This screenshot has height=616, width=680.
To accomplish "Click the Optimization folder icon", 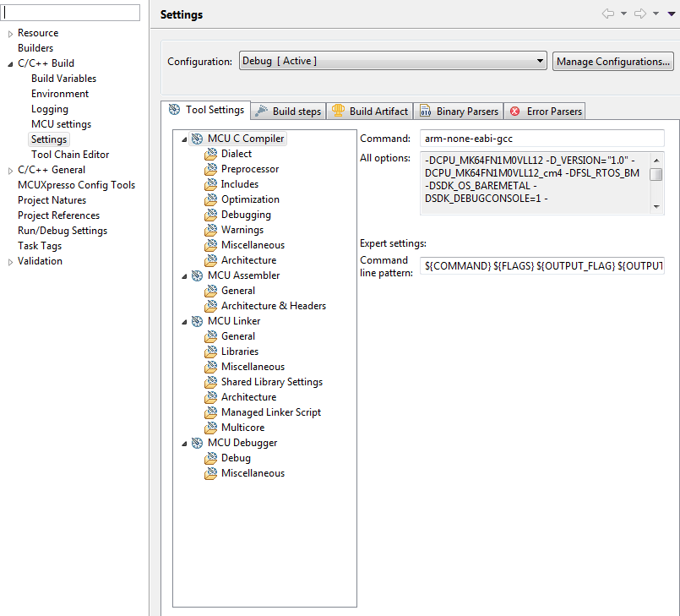I will tap(211, 199).
